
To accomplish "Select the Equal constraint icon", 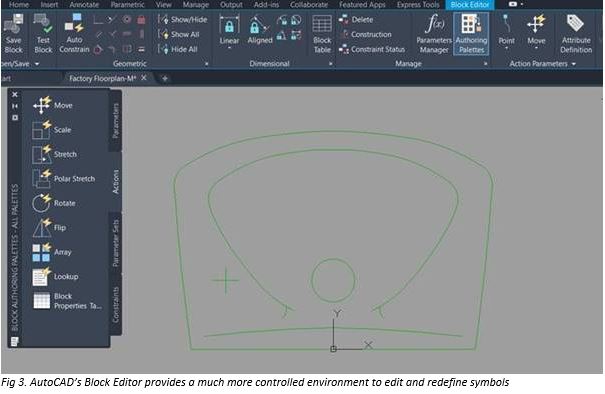I will [x=142, y=49].
